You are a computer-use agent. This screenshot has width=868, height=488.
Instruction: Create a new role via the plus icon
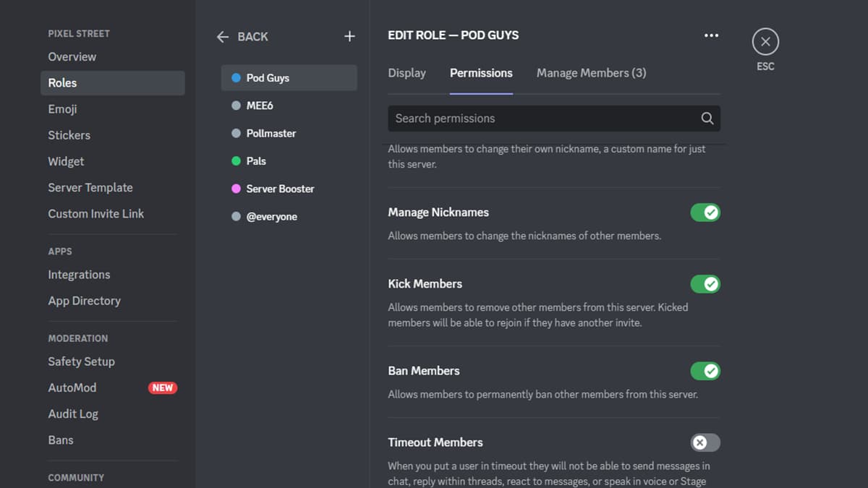[349, 35]
